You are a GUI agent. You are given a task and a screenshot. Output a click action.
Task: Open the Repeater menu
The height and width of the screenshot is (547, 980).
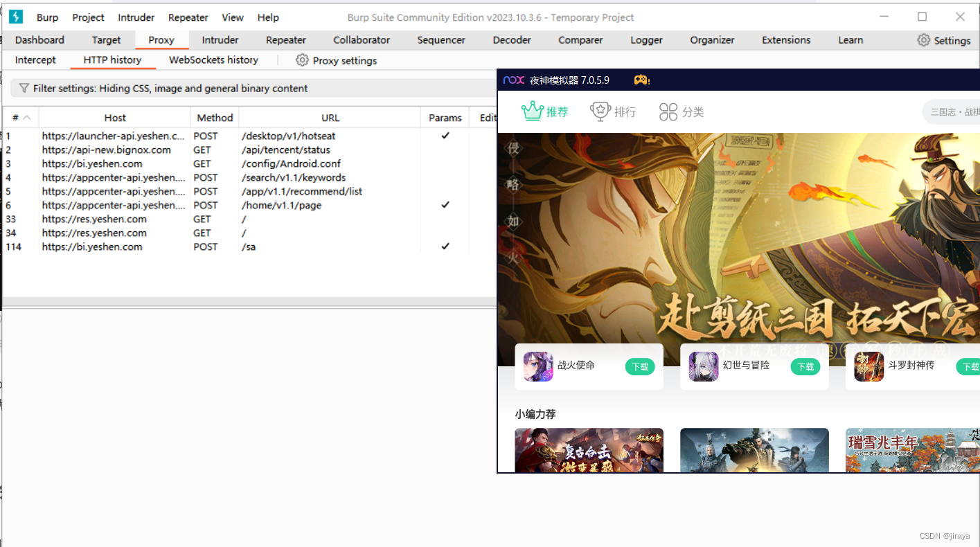click(188, 17)
